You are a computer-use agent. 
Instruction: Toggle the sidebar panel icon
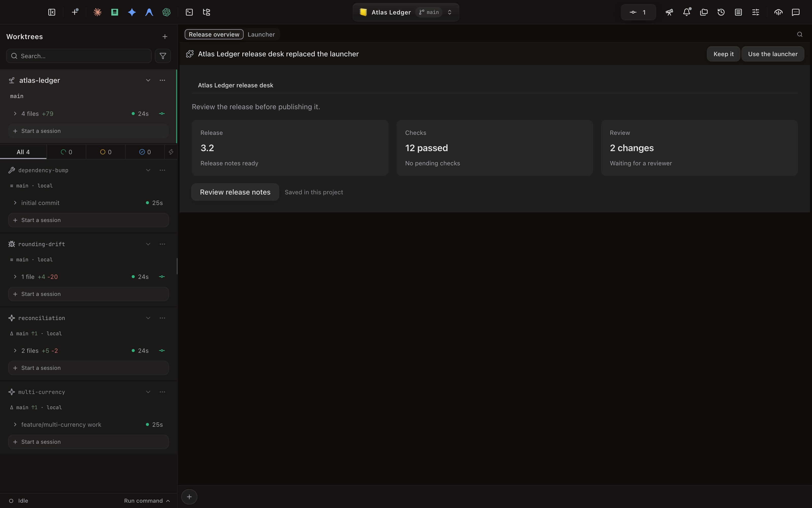point(52,12)
